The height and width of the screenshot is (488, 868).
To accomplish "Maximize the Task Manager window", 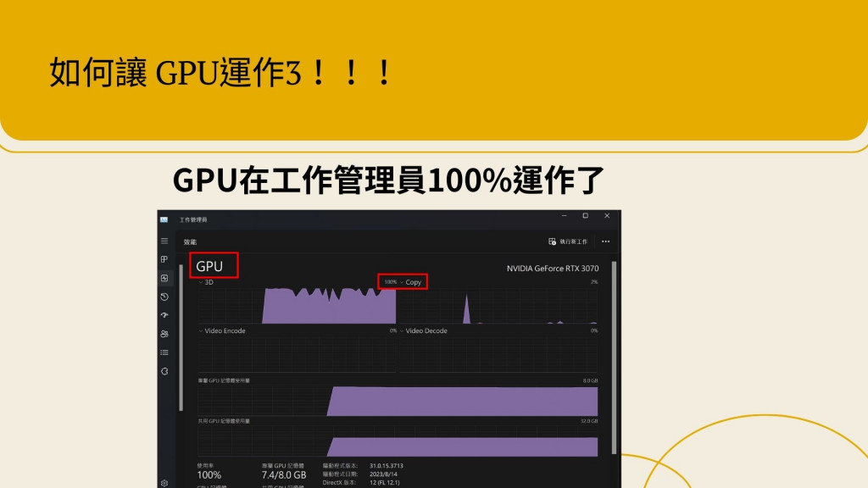I will pos(585,216).
